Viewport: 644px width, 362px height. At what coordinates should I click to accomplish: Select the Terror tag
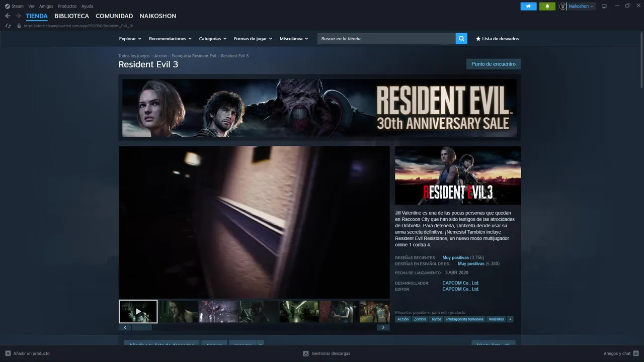pyautogui.click(x=436, y=319)
